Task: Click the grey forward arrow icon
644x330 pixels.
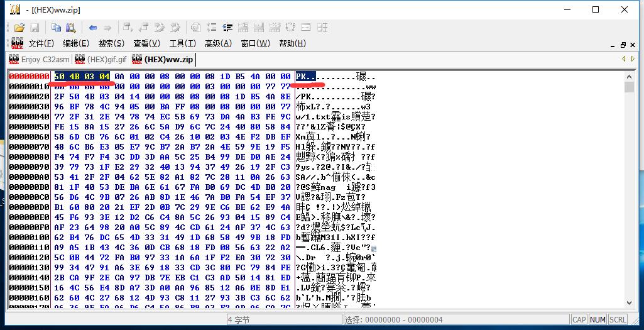Action: click(x=107, y=28)
